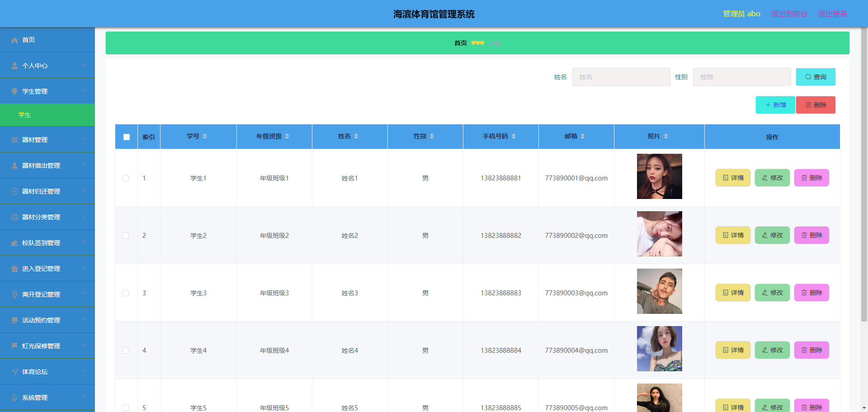Click the person icon beside 器材借出管理
The width and height of the screenshot is (868, 412).
point(14,166)
